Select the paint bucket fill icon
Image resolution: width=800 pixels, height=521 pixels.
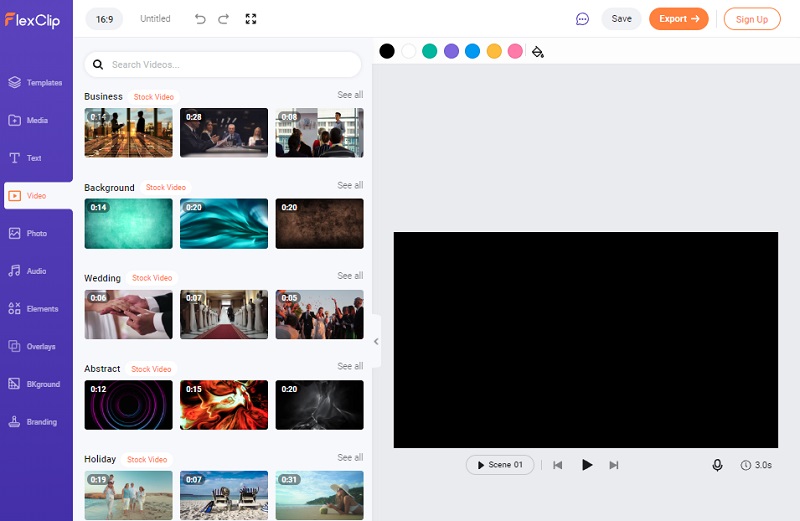[538, 51]
